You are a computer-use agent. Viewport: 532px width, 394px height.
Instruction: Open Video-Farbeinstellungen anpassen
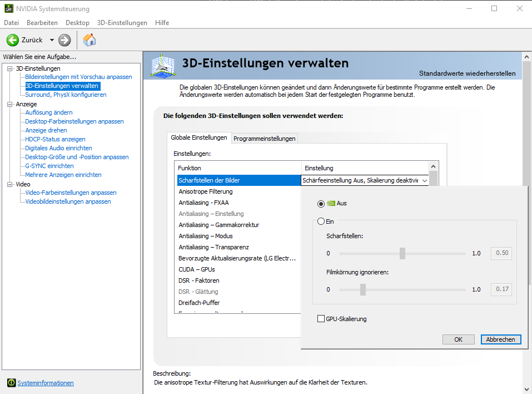(x=71, y=193)
